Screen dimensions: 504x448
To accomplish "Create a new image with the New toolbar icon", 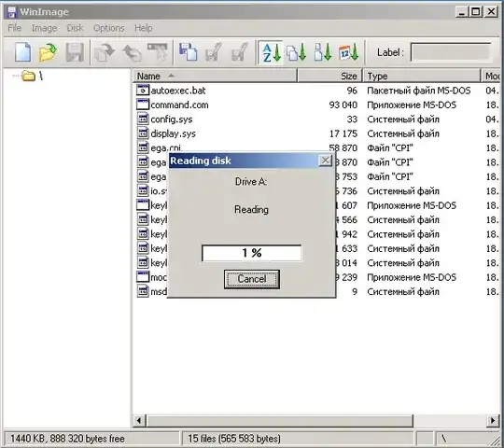I will click(x=22, y=52).
